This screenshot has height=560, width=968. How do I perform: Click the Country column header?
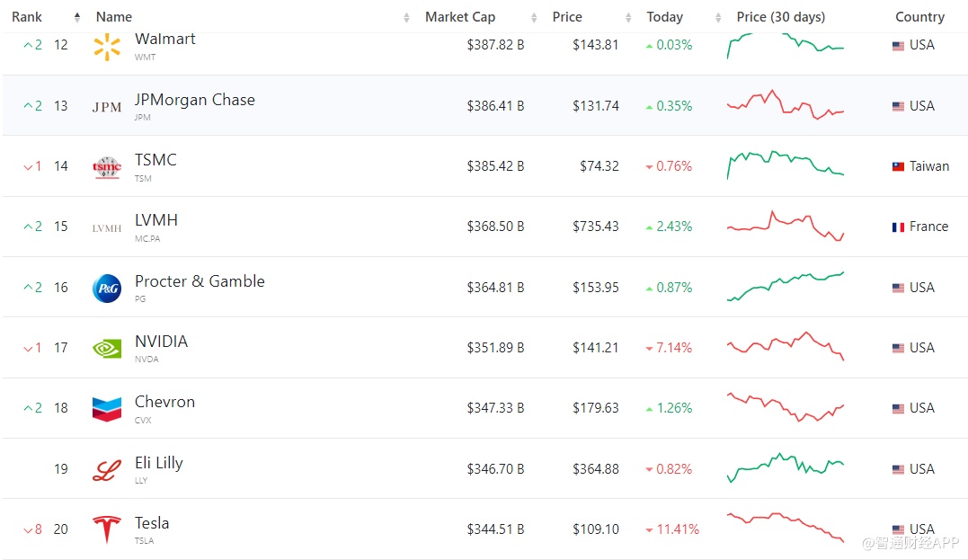pos(919,17)
